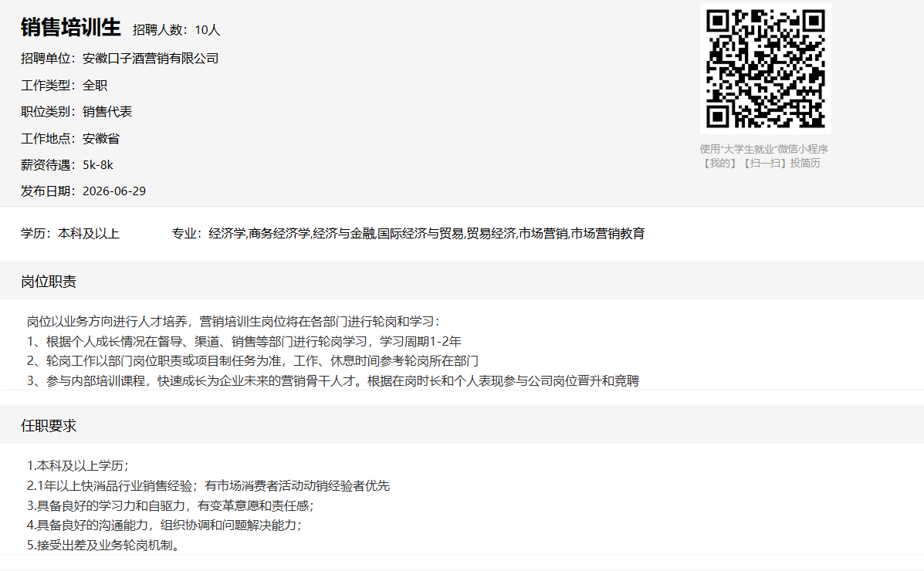Click the 工作类型：全职 line
The image size is (924, 571).
(x=64, y=86)
